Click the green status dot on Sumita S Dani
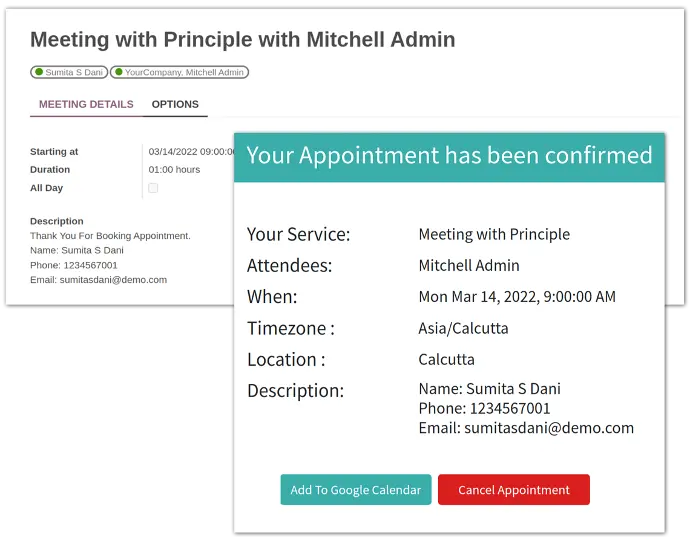 click(39, 72)
